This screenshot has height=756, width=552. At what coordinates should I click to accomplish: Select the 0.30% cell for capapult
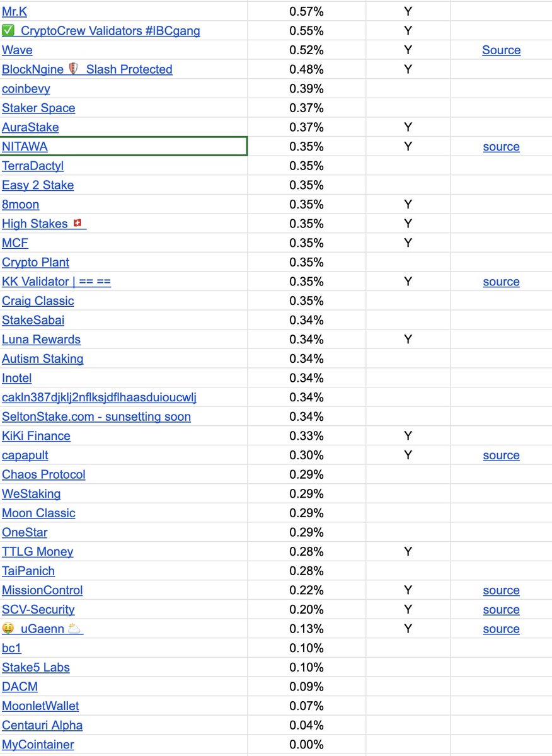point(306,455)
